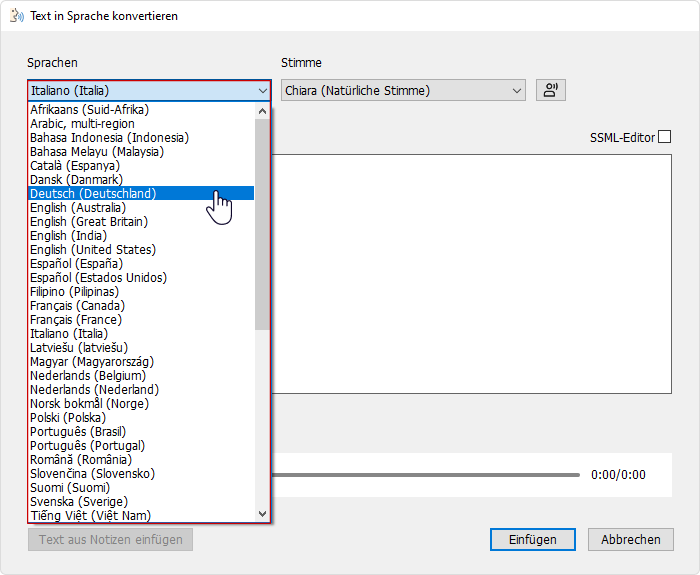Click the voice settings icon beside Stimme

tap(550, 90)
